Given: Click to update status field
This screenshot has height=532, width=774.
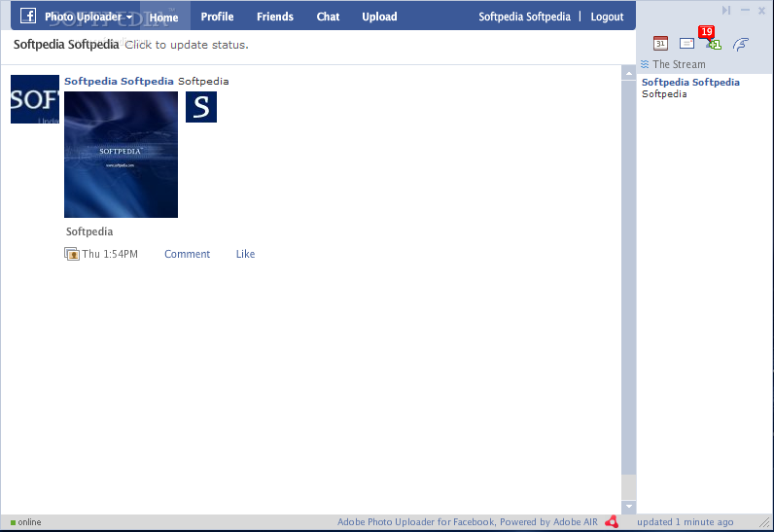Looking at the screenshot, I should click(187, 45).
